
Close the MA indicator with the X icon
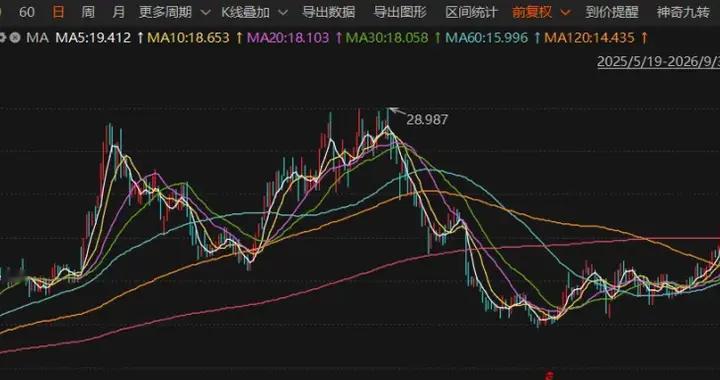point(15,38)
